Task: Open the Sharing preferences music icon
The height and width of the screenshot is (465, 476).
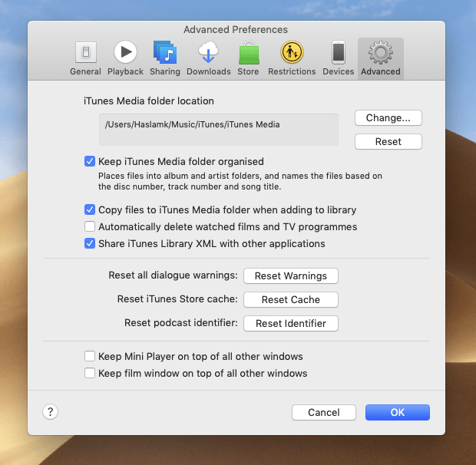Action: tap(165, 52)
